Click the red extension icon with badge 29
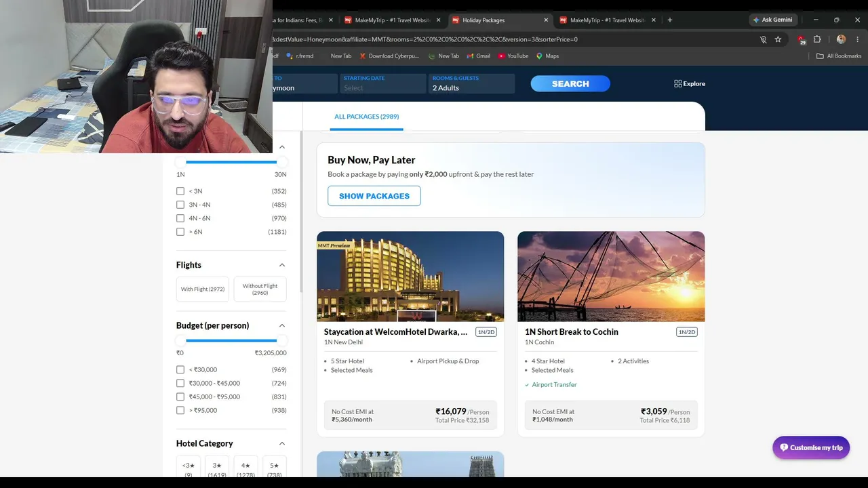Viewport: 868px width, 488px height. pyautogui.click(x=801, y=39)
